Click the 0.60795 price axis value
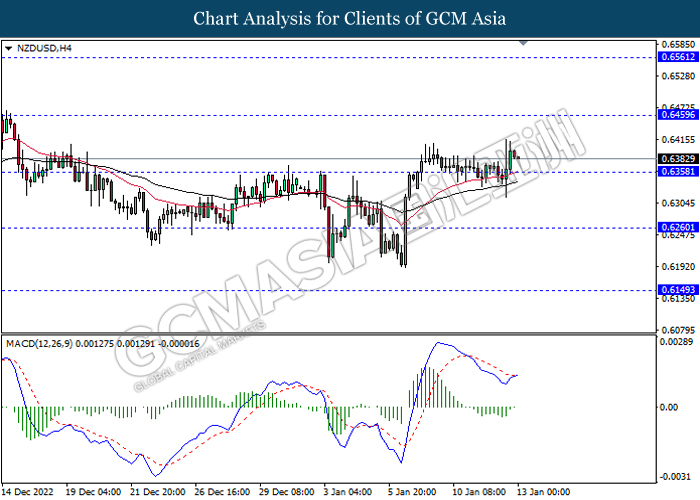The height and width of the screenshot is (500, 700). coord(678,330)
